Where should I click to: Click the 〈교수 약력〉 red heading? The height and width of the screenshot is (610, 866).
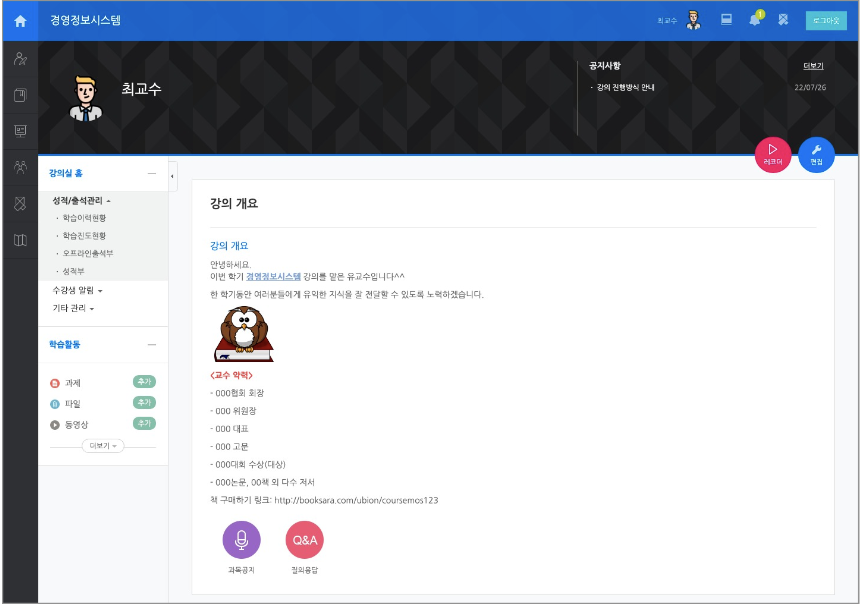click(231, 375)
